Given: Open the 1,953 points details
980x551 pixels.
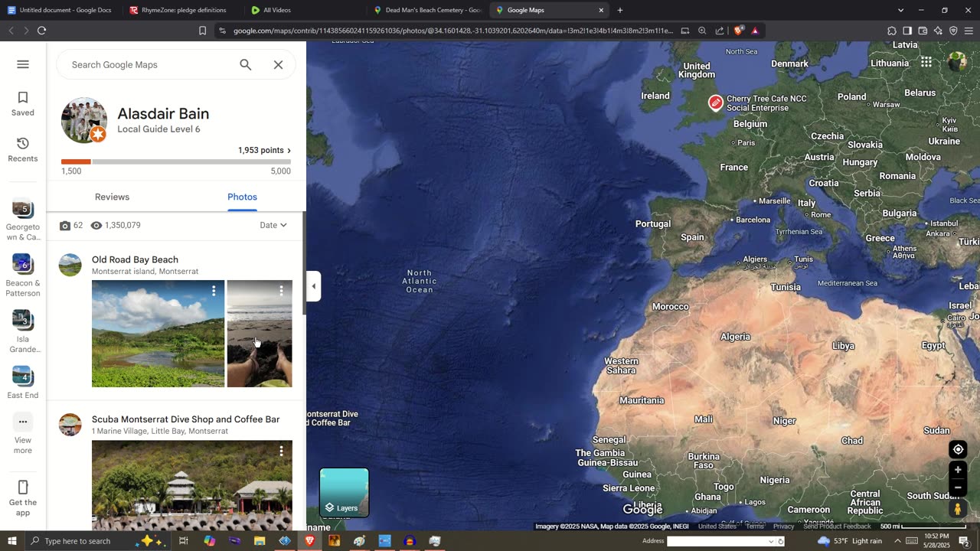Looking at the screenshot, I should [x=264, y=150].
